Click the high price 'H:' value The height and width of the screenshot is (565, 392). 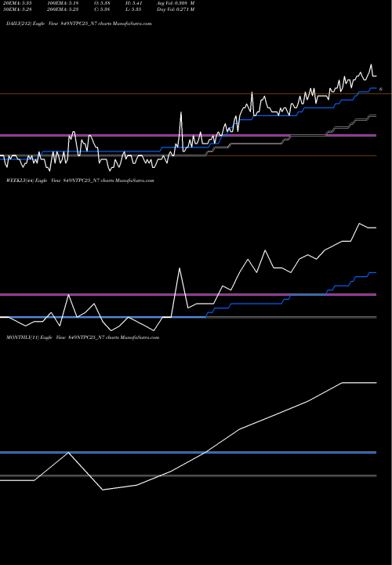(x=135, y=3)
